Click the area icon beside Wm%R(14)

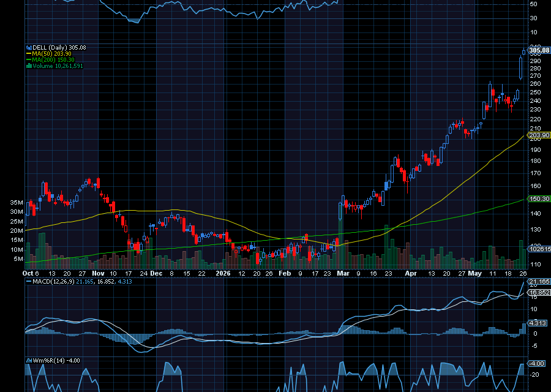click(29, 360)
